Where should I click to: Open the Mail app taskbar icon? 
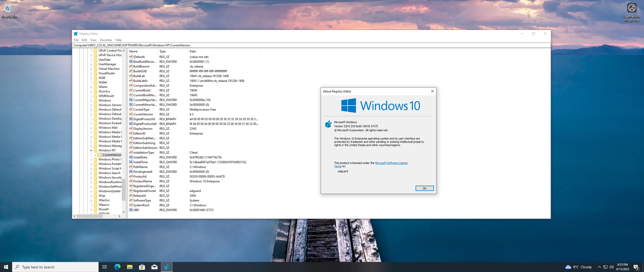(154, 267)
